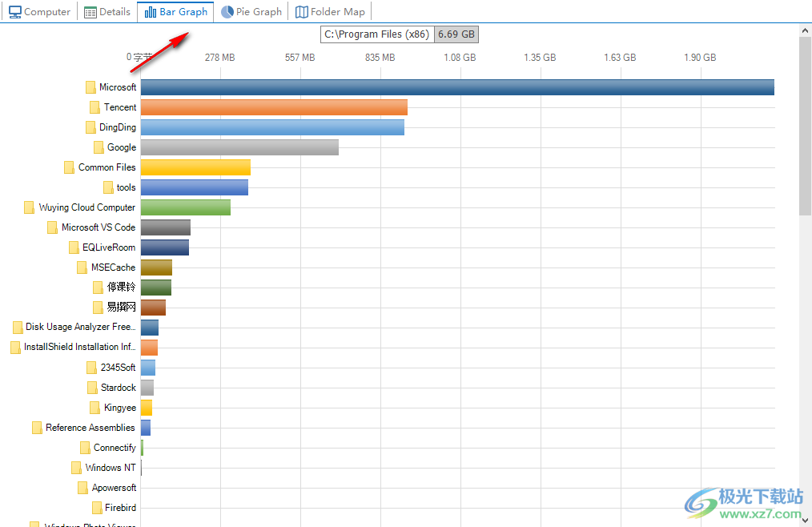Click the Reference Assemblies folder icon

click(37, 428)
